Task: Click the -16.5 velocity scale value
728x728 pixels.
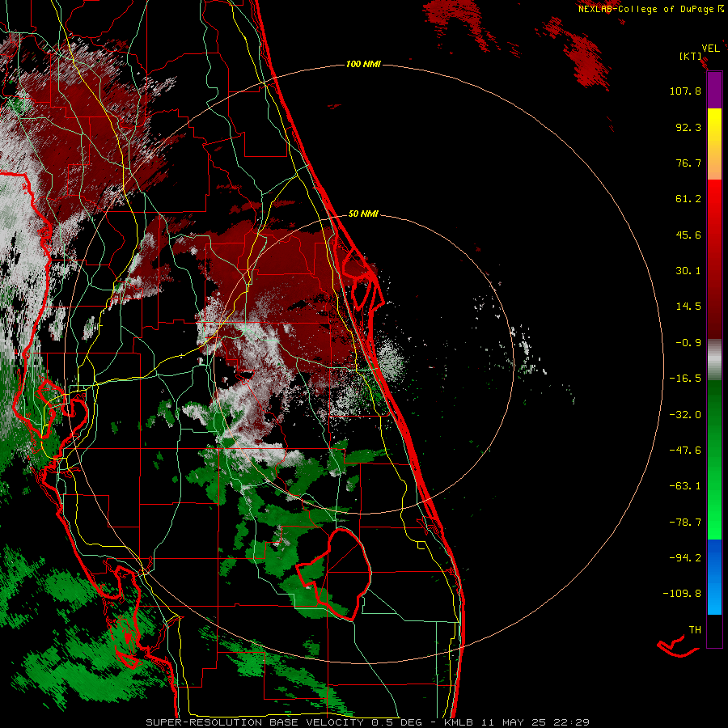Action: 685,379
